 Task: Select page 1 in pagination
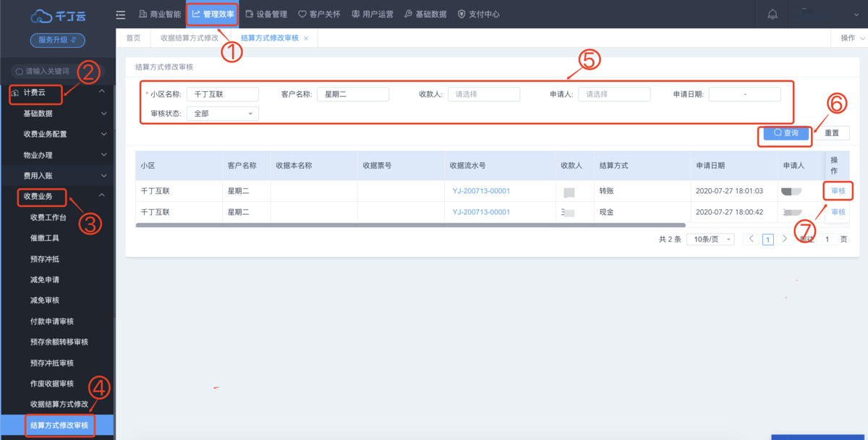tap(768, 240)
